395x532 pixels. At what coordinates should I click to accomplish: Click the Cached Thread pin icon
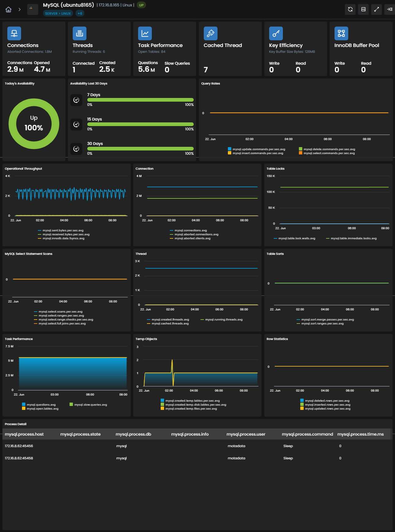click(x=210, y=33)
